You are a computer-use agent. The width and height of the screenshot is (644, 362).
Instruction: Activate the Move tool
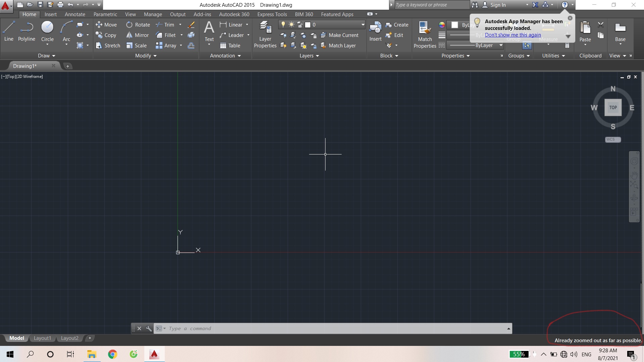[106, 25]
